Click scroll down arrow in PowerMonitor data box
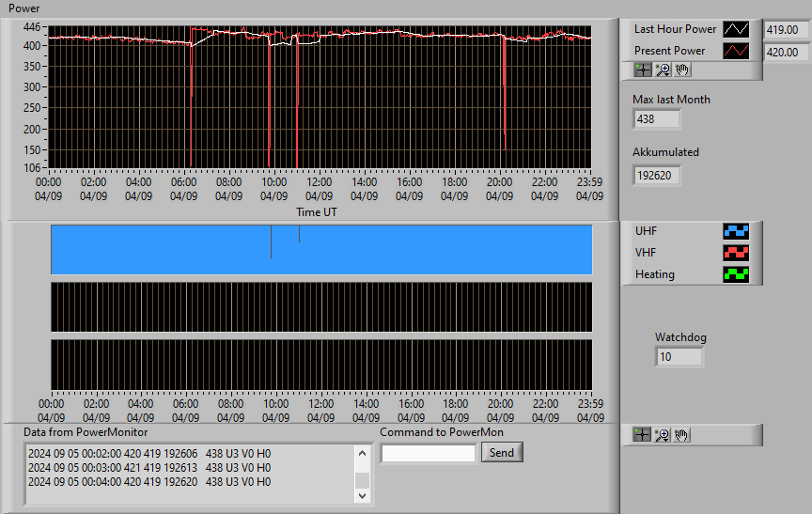 362,496
